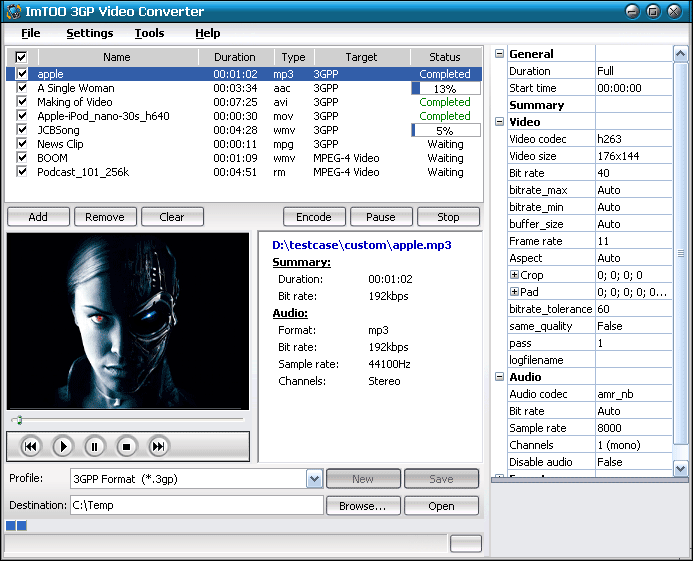The width and height of the screenshot is (693, 561).
Task: Uncheck the Podcast_101_256k checkbox
Action: pos(22,172)
